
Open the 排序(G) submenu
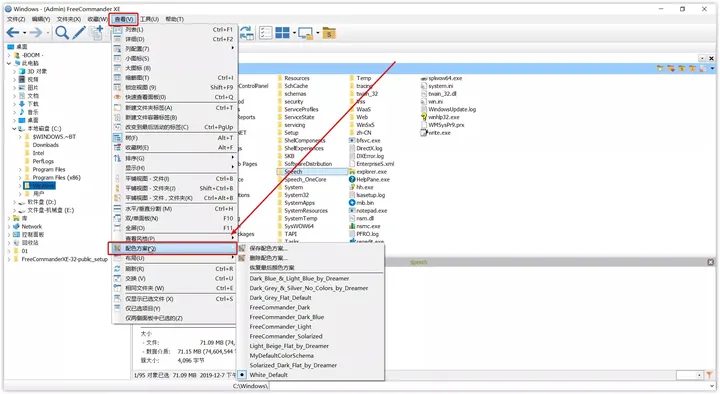pos(174,158)
